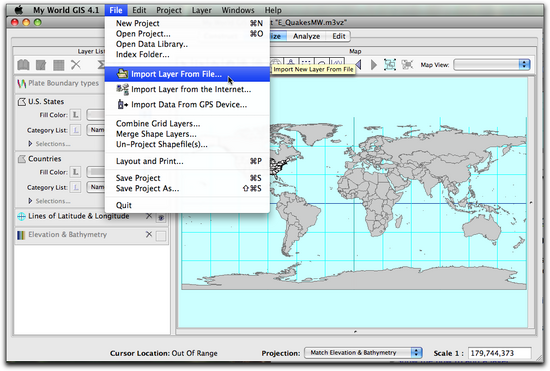Select Elevation & Bathymetry layer
The height and width of the screenshot is (371, 550).
point(67,235)
